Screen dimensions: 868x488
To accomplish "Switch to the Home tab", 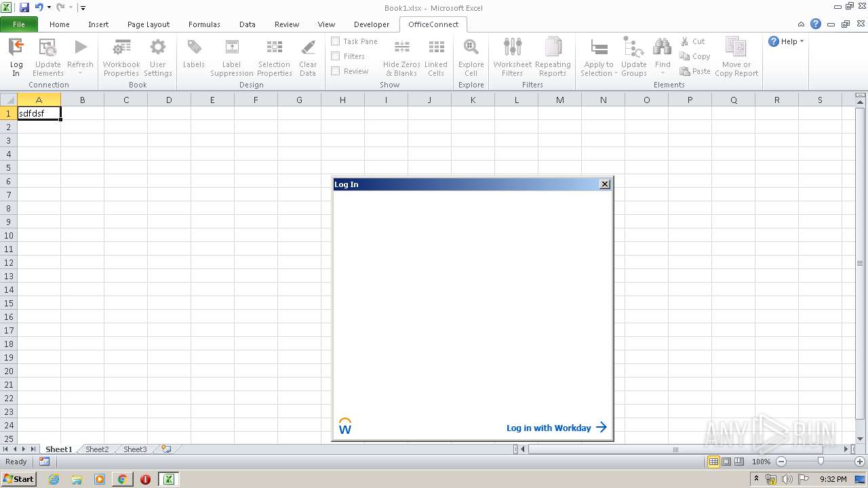I will click(60, 24).
